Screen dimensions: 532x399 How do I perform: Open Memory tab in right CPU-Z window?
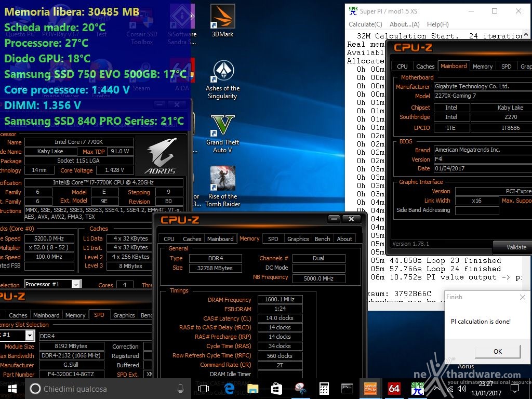(483, 66)
